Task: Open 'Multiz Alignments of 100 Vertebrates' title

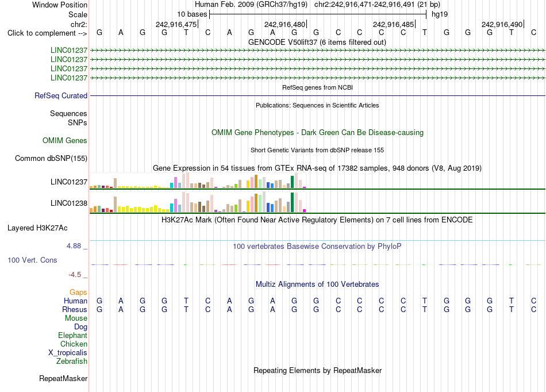Action: (317, 285)
